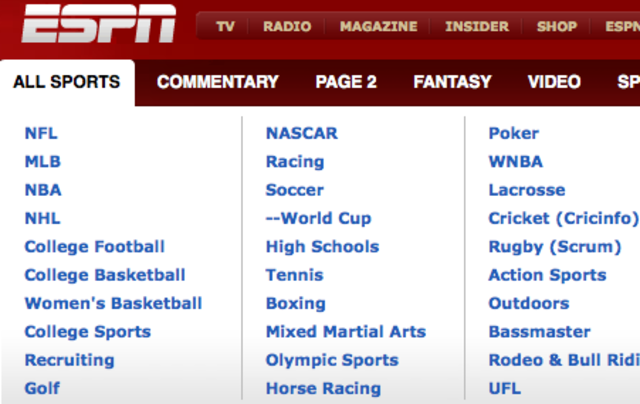Image resolution: width=640 pixels, height=404 pixels.
Task: Open the Golf link
Action: [x=42, y=388]
